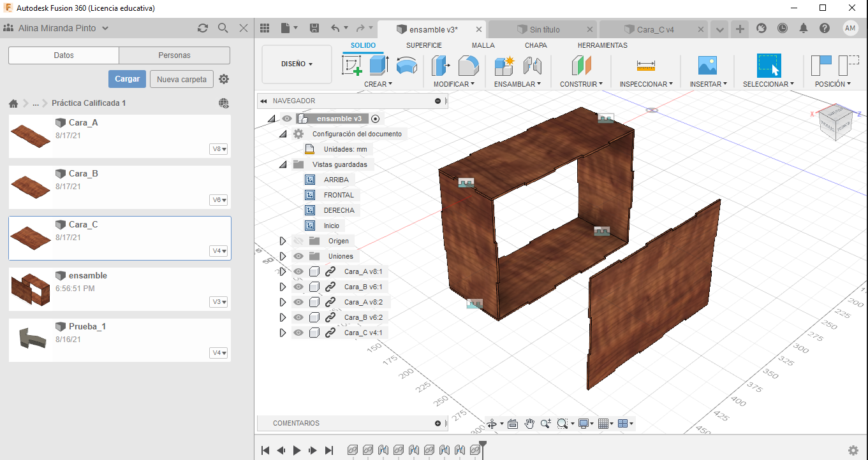This screenshot has width=868, height=460.
Task: Toggle visibility of Origen folder
Action: (x=298, y=241)
